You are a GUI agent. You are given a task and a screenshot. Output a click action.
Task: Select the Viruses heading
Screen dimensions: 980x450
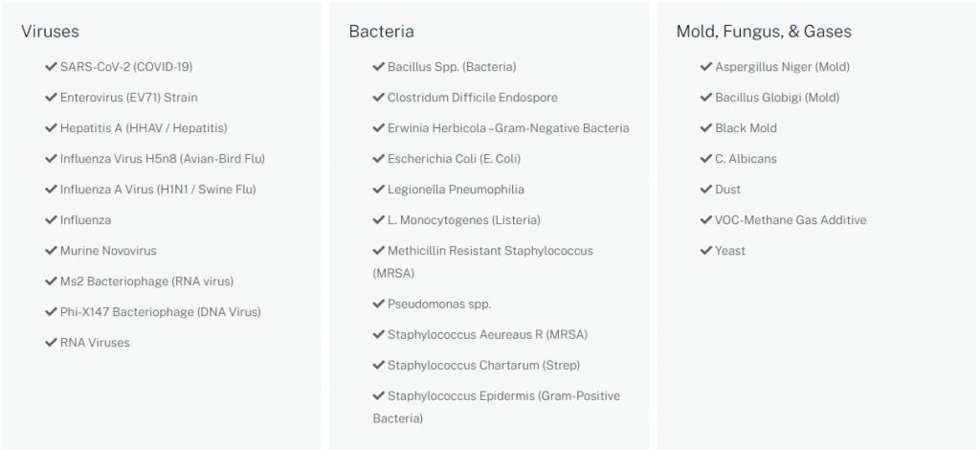(50, 32)
